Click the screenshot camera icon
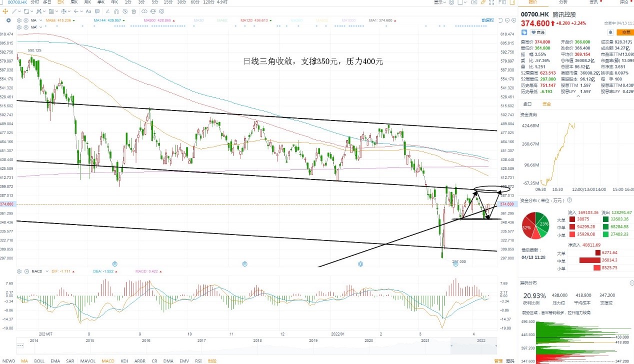The width and height of the screenshot is (634, 364). [x=474, y=2]
